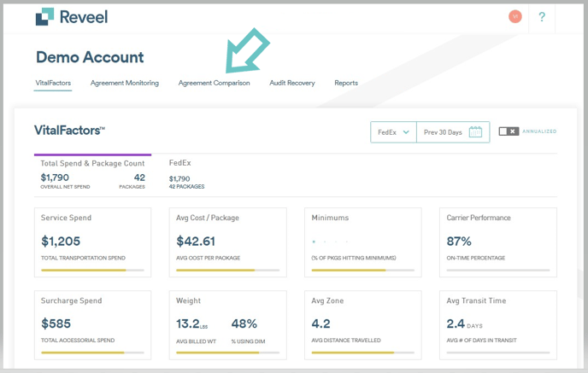Click the Reveel logo
The height and width of the screenshot is (373, 588).
[72, 17]
